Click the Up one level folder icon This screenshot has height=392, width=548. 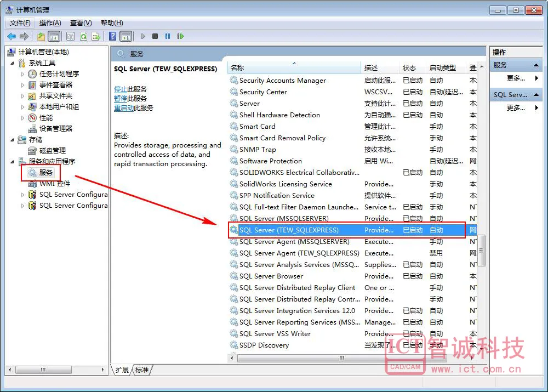[41, 36]
